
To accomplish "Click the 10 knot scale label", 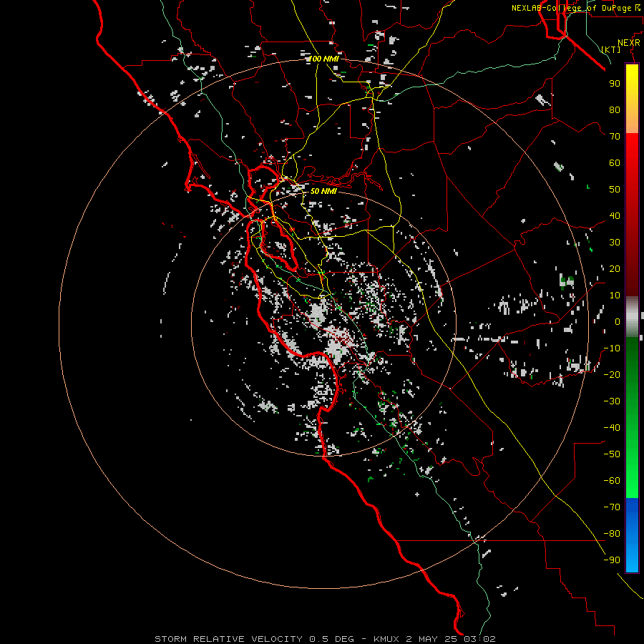I will [615, 296].
